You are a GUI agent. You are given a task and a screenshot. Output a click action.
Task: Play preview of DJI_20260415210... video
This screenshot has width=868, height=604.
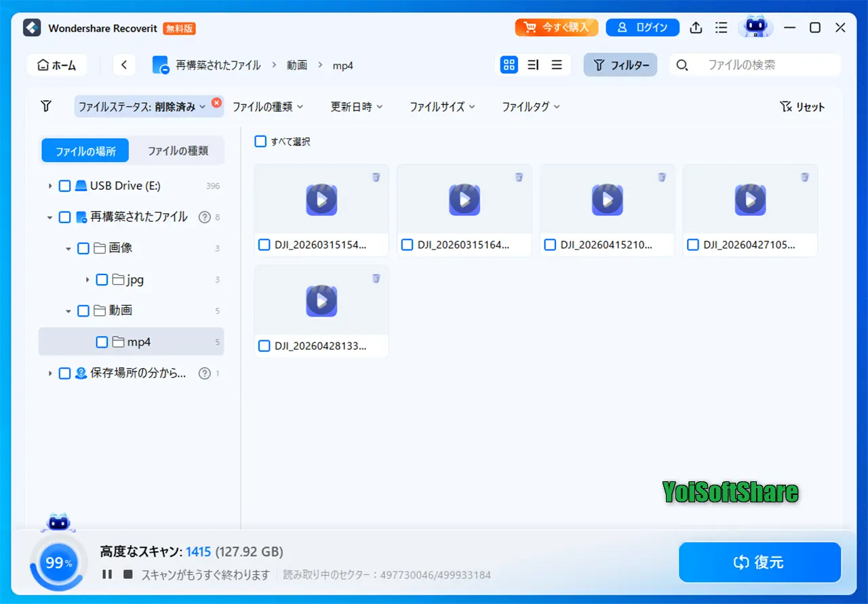[x=608, y=199]
